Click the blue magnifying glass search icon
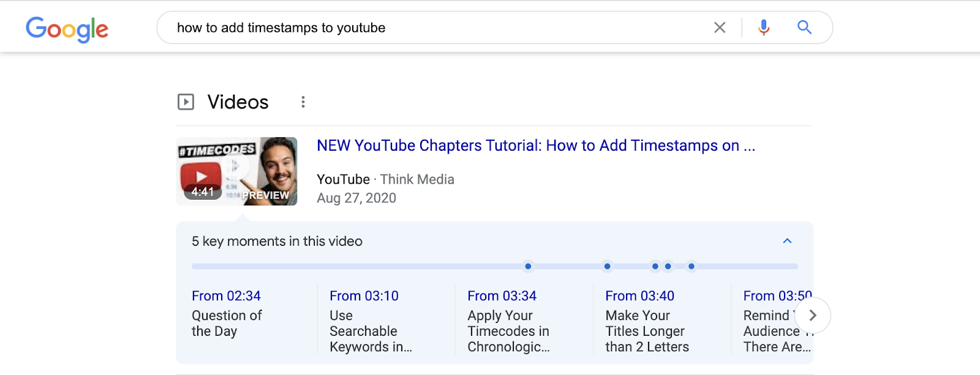 804,28
